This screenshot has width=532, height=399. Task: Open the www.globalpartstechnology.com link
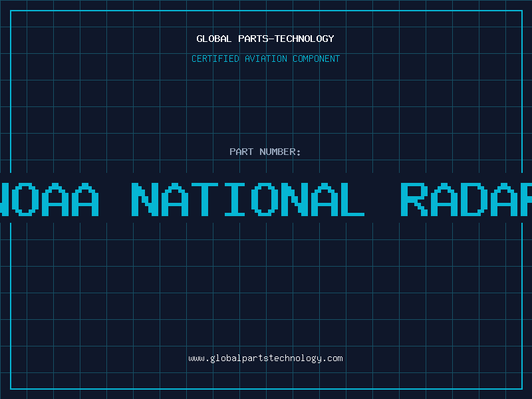(x=265, y=358)
